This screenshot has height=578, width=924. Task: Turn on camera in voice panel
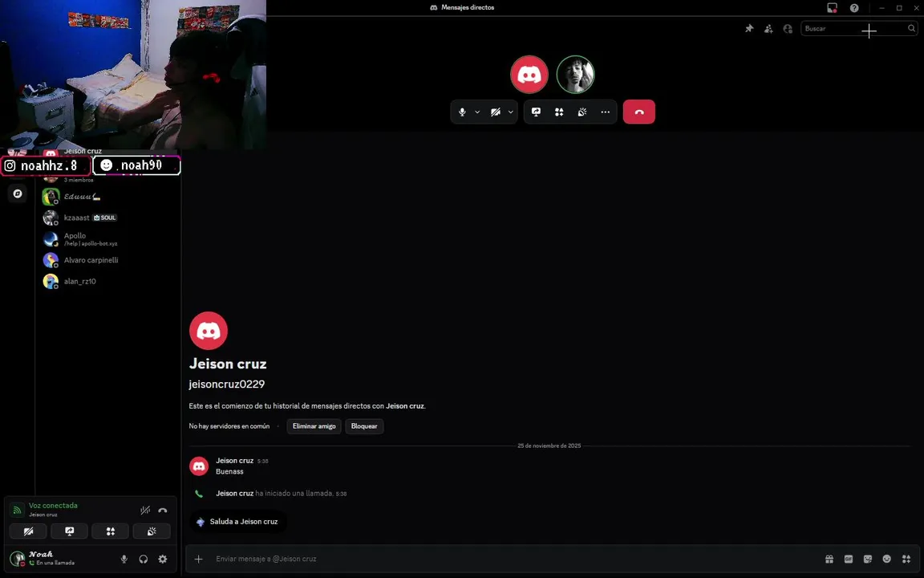tap(28, 531)
